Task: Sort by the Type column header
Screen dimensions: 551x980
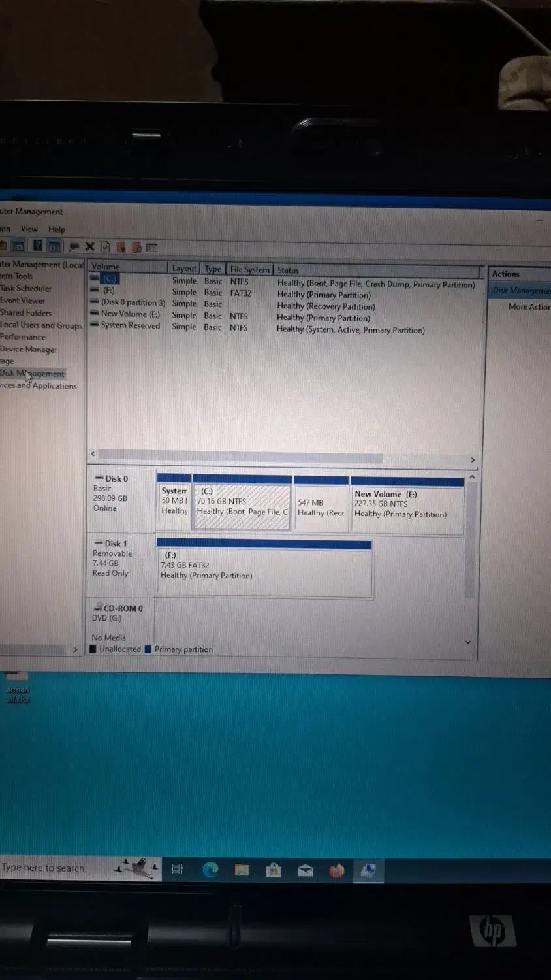Action: (213, 269)
